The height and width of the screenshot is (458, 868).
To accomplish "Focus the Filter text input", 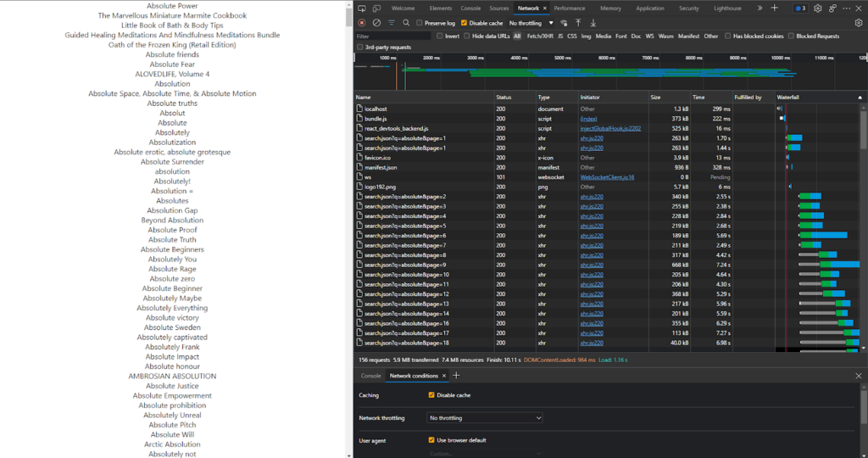I will coord(392,36).
